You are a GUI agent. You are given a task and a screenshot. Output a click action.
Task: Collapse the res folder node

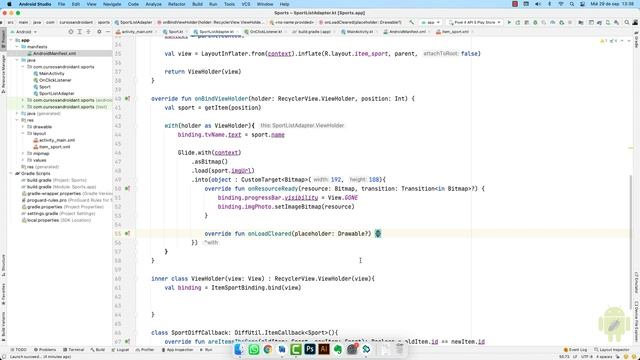(x=17, y=120)
